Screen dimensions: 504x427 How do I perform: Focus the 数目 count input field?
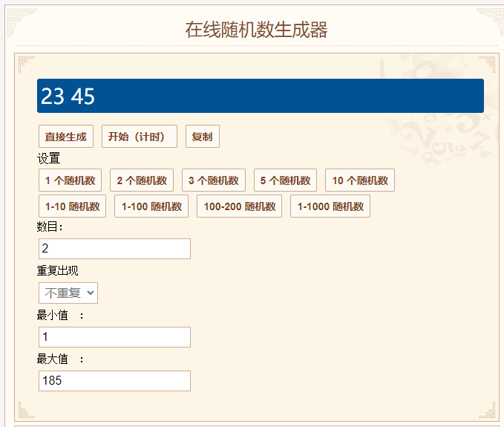pos(114,249)
